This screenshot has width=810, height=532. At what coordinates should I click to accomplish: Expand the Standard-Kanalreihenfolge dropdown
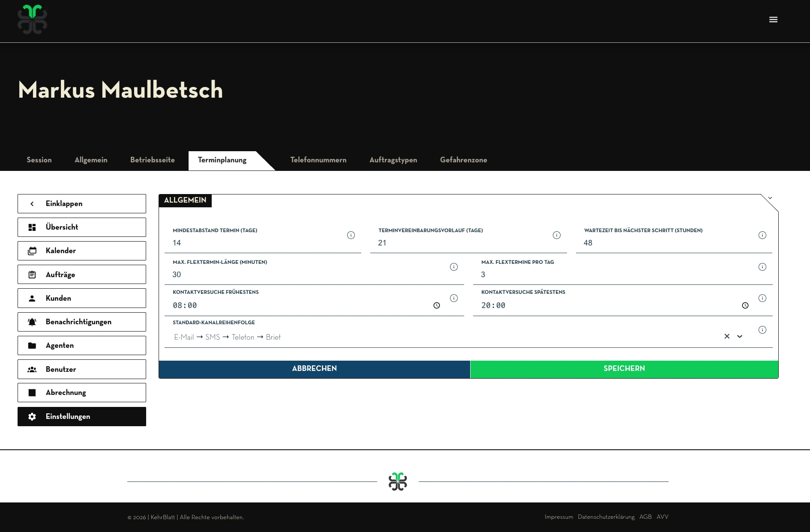739,337
